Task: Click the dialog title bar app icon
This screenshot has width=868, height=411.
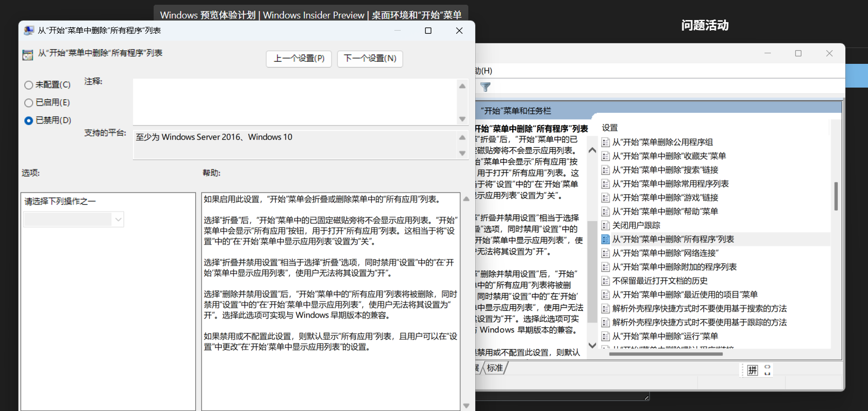Action: coord(29,31)
